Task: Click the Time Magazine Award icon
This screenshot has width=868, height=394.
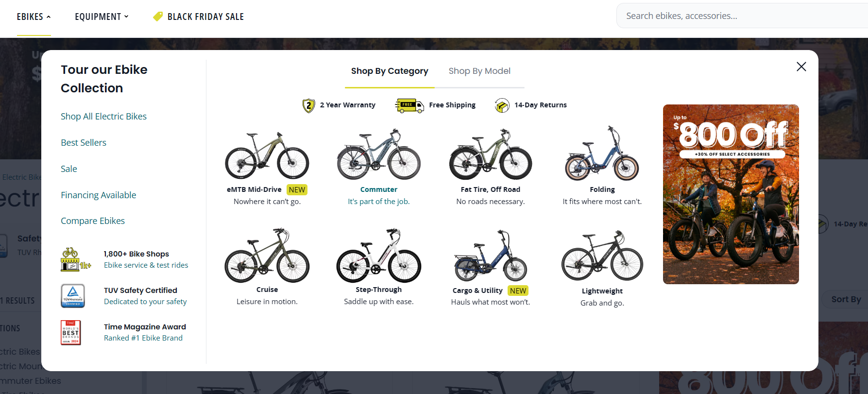Action: pos(71,332)
